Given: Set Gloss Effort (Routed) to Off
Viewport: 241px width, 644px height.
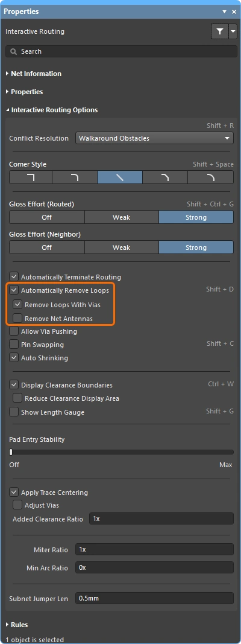Looking at the screenshot, I should click(47, 217).
